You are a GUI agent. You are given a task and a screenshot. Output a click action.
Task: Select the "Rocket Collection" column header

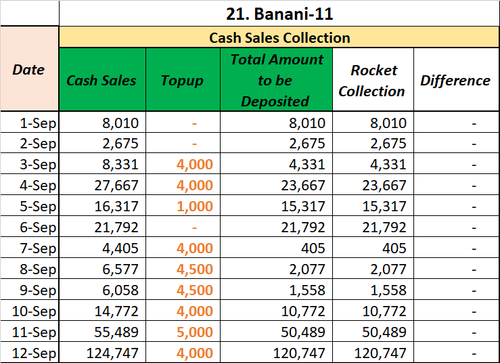click(373, 80)
